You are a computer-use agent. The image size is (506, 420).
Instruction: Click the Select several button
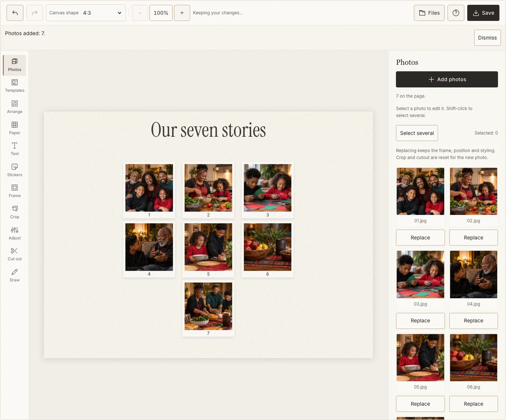coord(417,133)
